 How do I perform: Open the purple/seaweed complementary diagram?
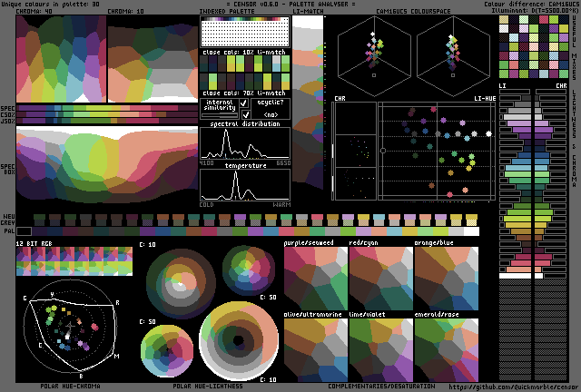316,279
